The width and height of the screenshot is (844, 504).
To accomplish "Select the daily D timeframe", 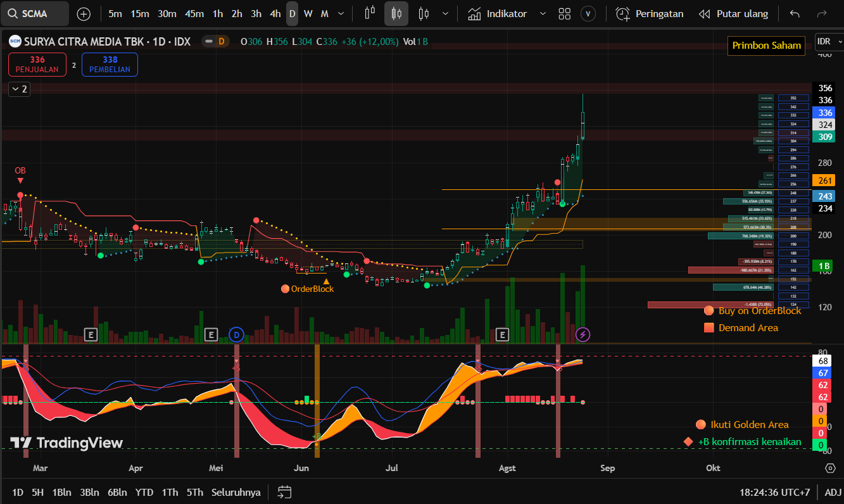I will (292, 13).
